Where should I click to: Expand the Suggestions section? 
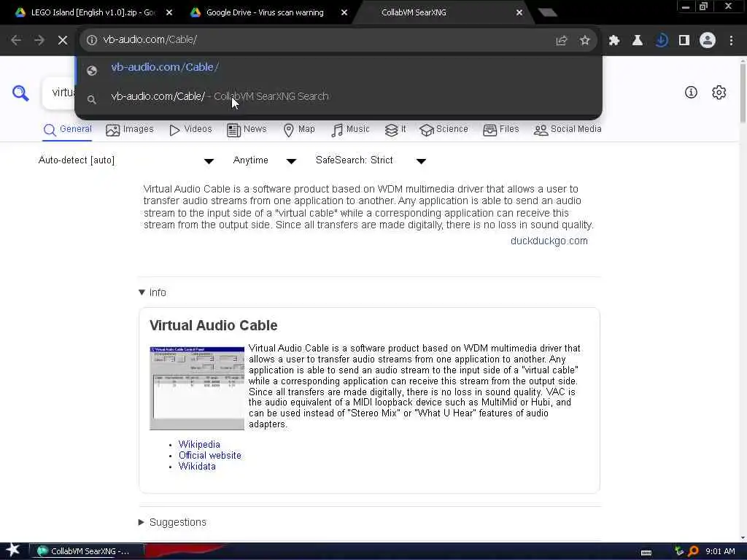point(172,522)
